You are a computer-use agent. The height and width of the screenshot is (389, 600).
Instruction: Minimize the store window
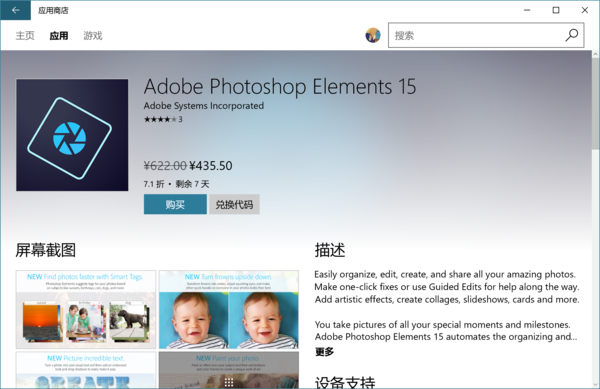pos(527,10)
